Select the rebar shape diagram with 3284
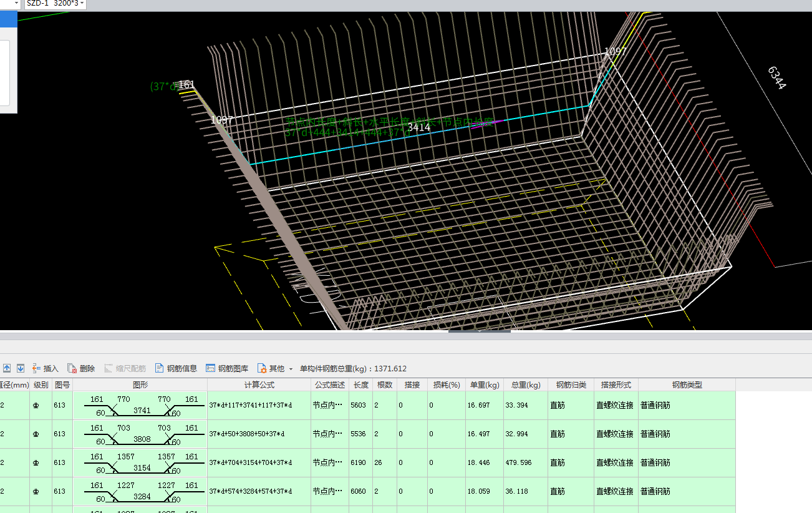 (140, 492)
